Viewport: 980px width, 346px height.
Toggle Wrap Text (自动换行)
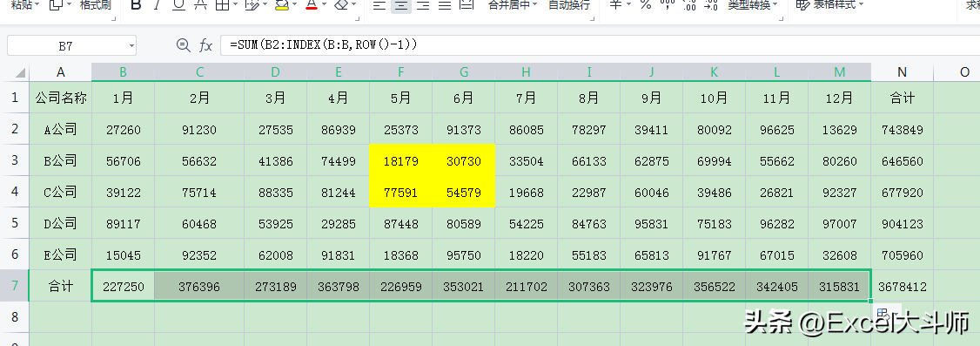pos(568,5)
